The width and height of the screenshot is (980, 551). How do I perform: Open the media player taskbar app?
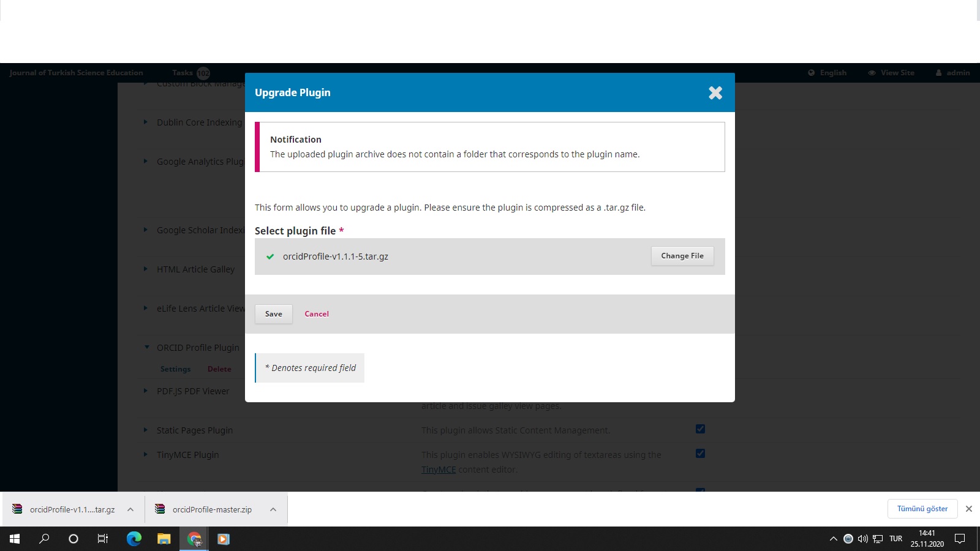[x=224, y=539]
